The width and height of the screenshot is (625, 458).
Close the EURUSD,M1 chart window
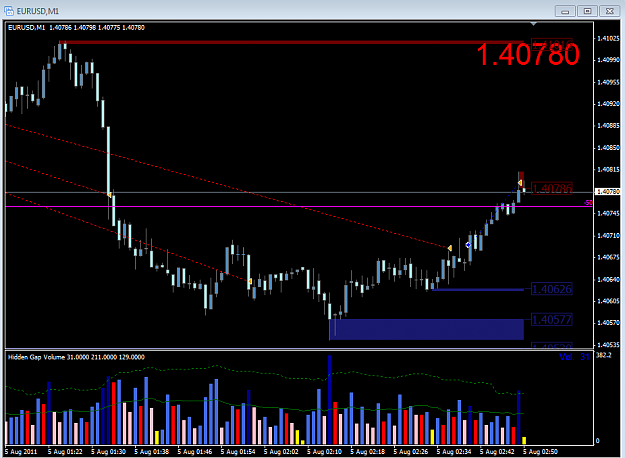[x=610, y=11]
